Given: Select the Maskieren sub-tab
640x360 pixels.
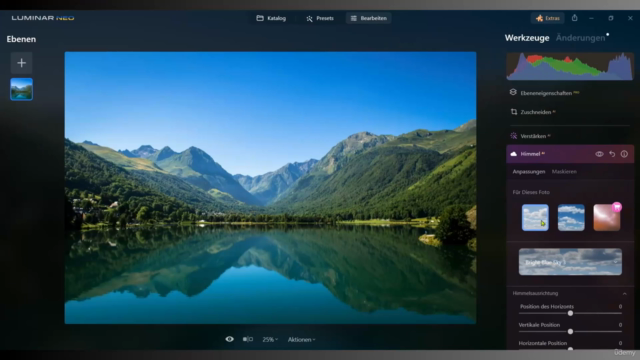Looking at the screenshot, I should pyautogui.click(x=564, y=171).
